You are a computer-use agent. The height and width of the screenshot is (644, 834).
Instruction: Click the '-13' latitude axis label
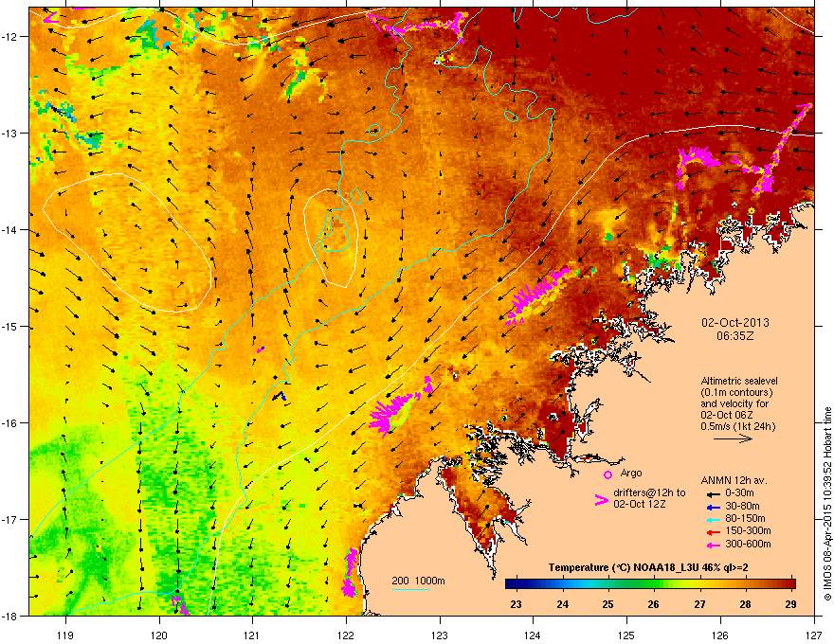(x=9, y=134)
